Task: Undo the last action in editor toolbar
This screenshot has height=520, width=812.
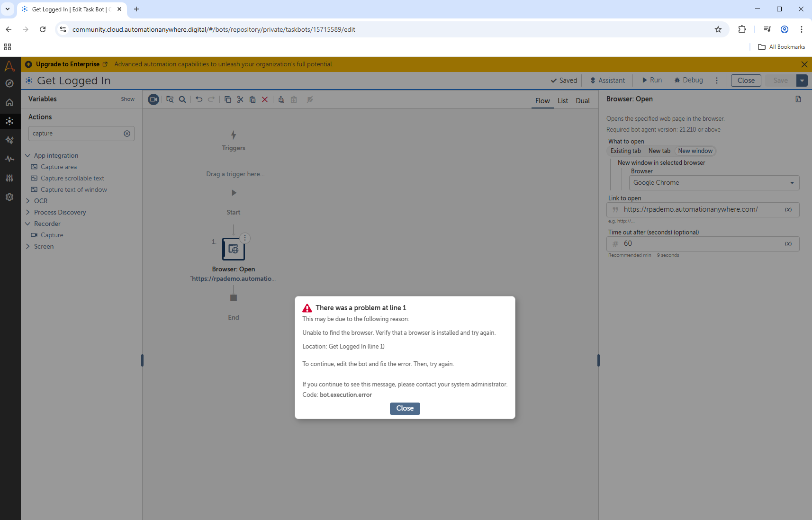Action: pos(199,99)
